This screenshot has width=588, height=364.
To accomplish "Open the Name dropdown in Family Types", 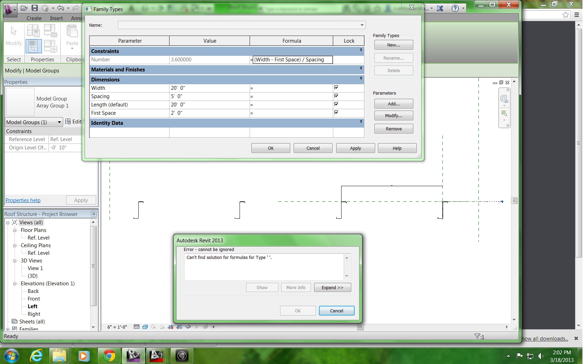I will point(362,25).
